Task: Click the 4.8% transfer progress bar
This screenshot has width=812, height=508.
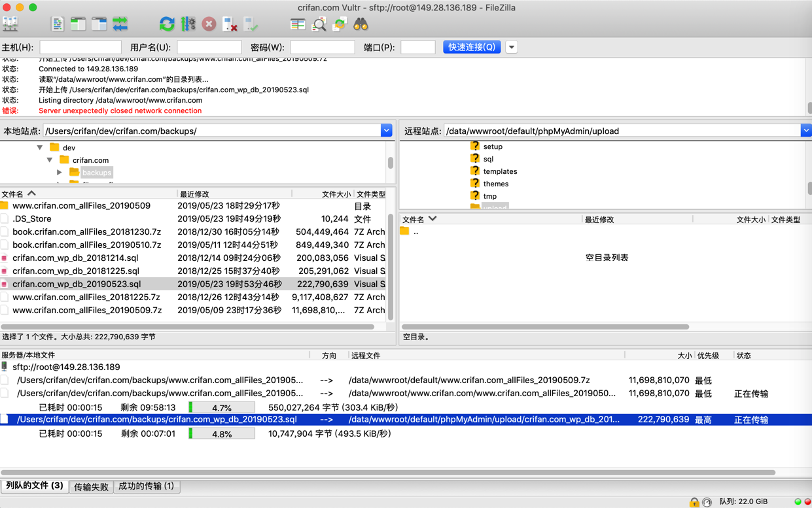Action: click(222, 433)
